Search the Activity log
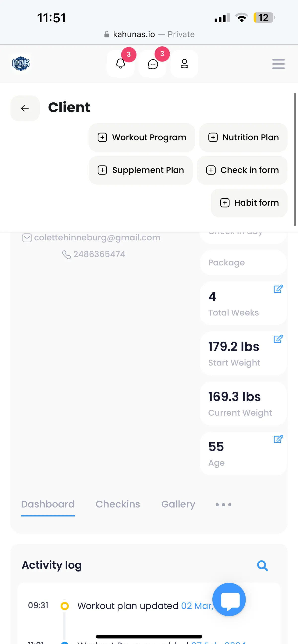The width and height of the screenshot is (298, 644). [262, 566]
